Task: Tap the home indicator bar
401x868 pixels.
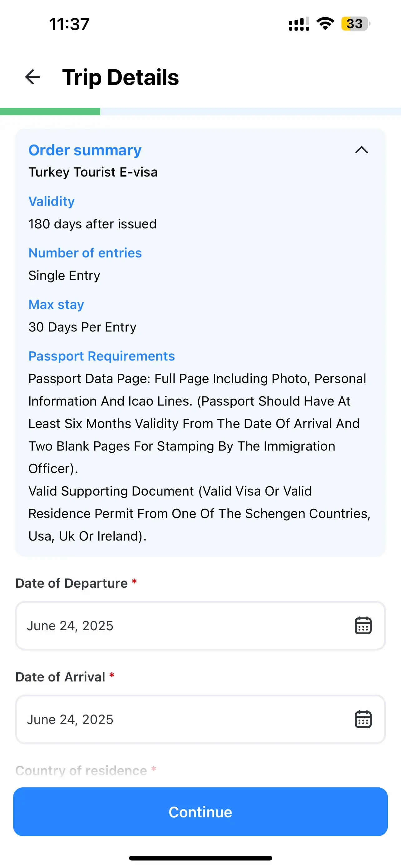Action: point(200,858)
